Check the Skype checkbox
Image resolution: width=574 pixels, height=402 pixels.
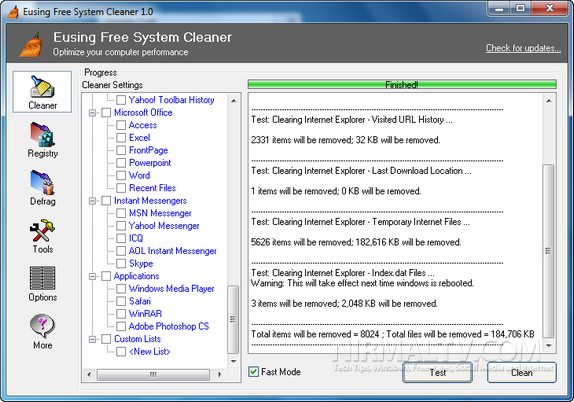click(121, 263)
